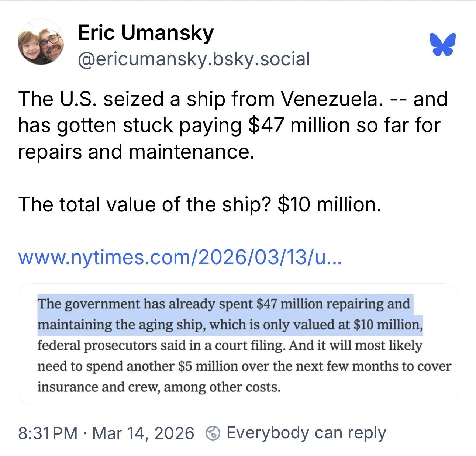Image resolution: width=476 pixels, height=456 pixels.
Task: Click "$10 million" in the post text
Action: (x=329, y=204)
